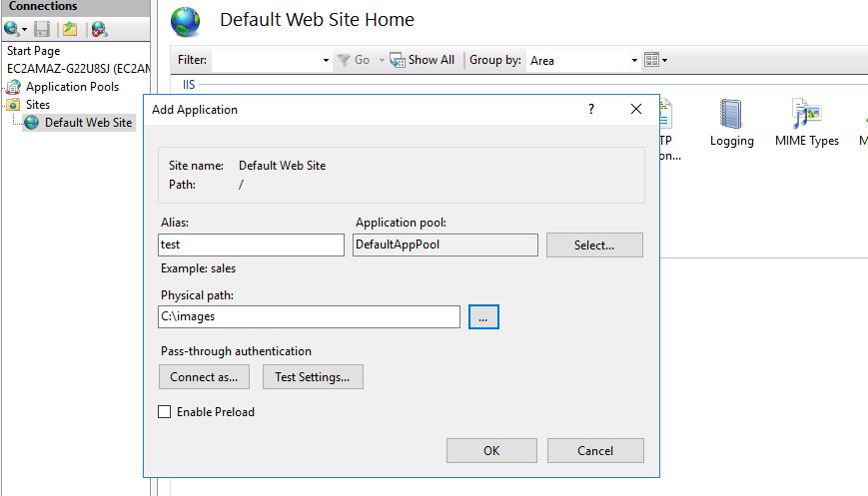Click the Select... application pool button
The height and width of the screenshot is (496, 868).
point(594,245)
